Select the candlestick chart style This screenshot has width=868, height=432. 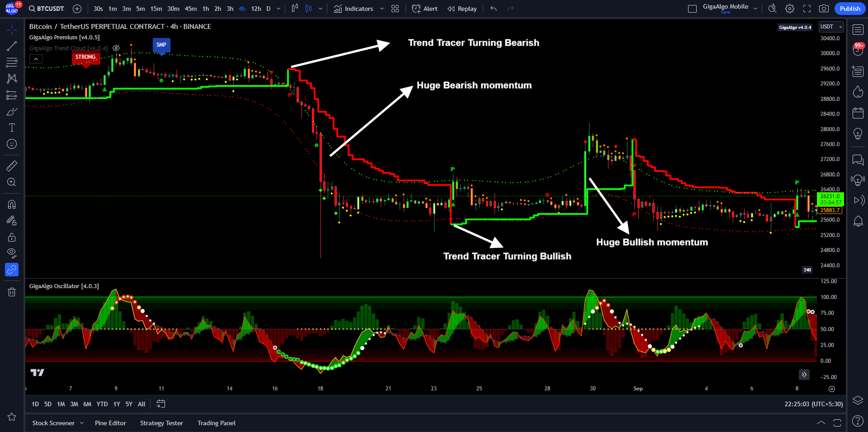click(x=309, y=9)
